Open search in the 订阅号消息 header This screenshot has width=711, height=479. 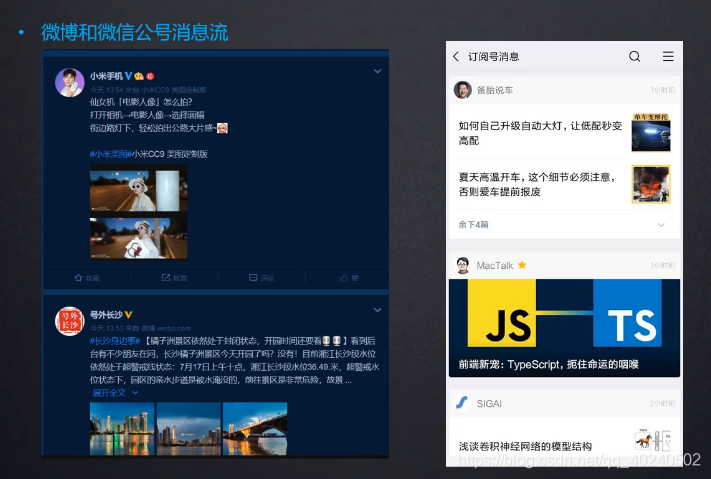pyautogui.click(x=634, y=56)
